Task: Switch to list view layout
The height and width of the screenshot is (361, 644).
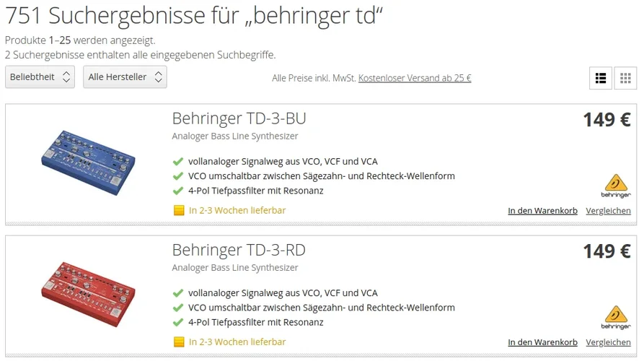Action: pyautogui.click(x=600, y=78)
